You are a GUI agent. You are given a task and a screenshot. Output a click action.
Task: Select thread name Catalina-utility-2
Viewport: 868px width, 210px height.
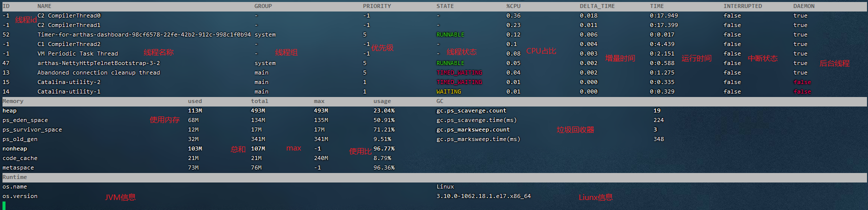click(69, 82)
